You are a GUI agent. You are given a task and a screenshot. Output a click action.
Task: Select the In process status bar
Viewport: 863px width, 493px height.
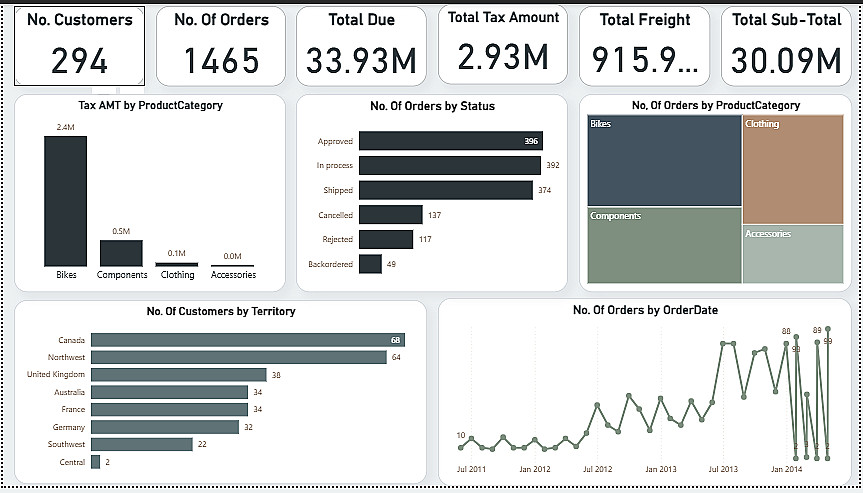[450, 166]
